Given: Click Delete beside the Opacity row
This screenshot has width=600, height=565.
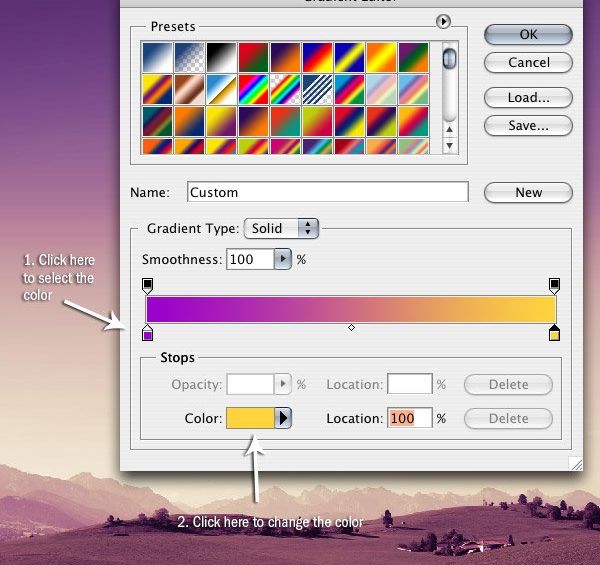Looking at the screenshot, I should pyautogui.click(x=508, y=384).
